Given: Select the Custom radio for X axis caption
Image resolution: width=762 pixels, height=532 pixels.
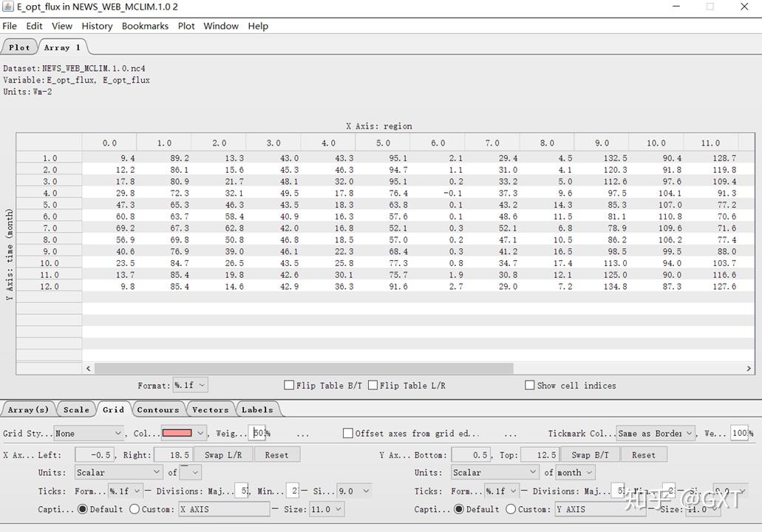Looking at the screenshot, I should pyautogui.click(x=135, y=509).
